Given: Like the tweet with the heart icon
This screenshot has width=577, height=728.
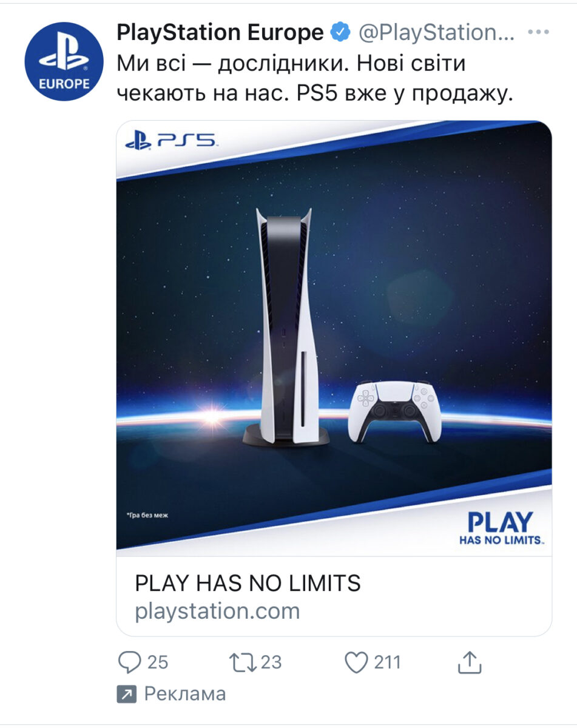Looking at the screenshot, I should point(357,662).
